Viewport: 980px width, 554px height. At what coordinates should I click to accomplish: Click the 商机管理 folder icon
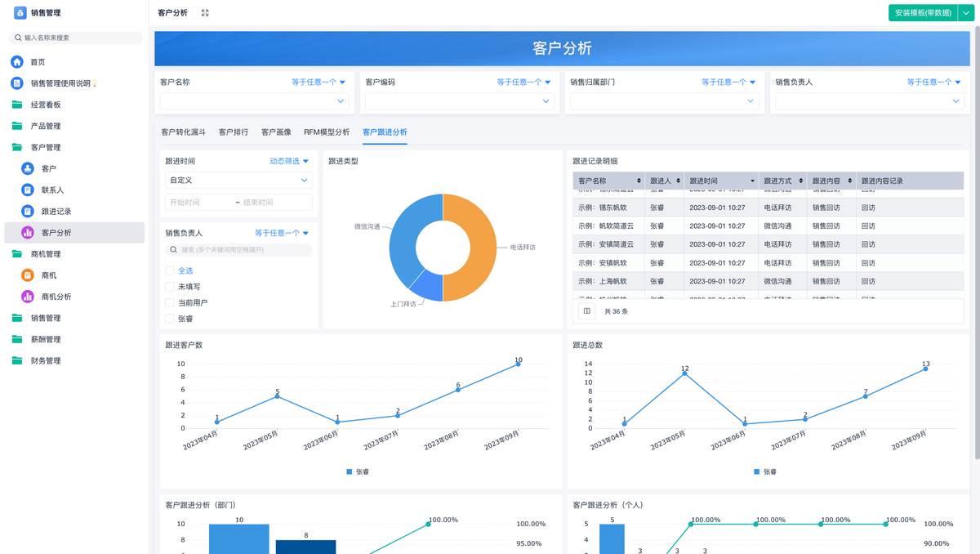tap(17, 254)
